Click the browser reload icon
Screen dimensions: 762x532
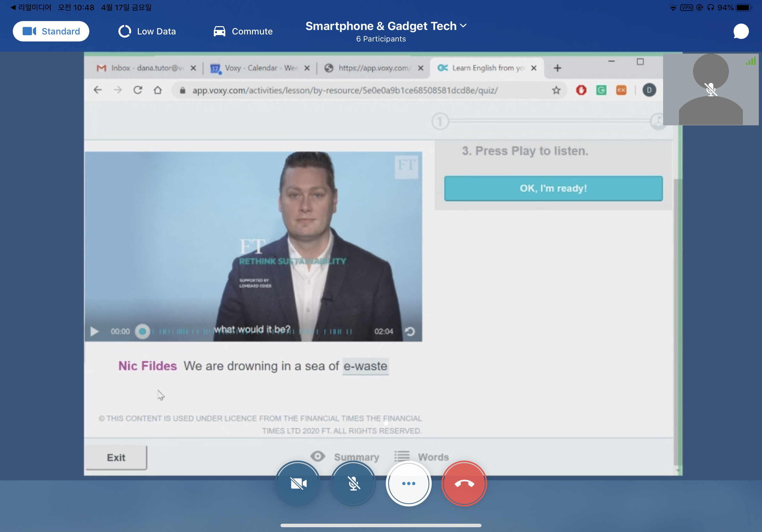[x=138, y=90]
